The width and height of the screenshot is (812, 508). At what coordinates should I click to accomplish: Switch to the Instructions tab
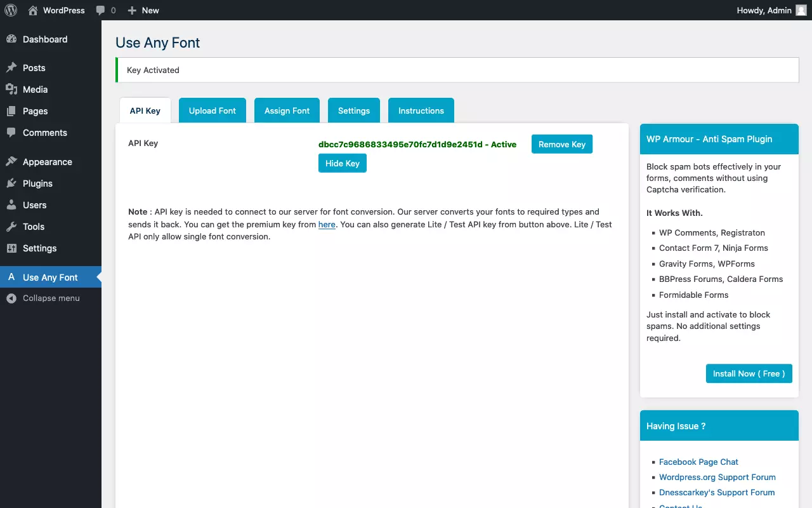421,110
